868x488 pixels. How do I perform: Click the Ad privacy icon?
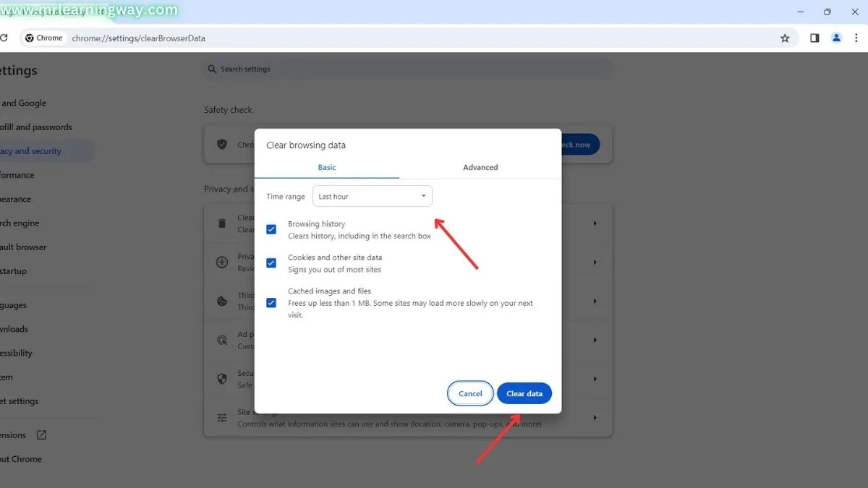222,340
